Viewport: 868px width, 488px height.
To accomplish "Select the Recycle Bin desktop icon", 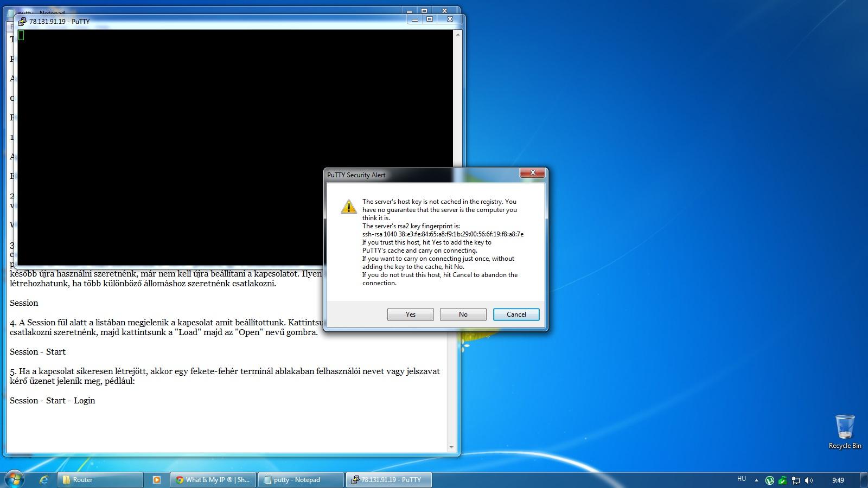I will click(x=845, y=432).
